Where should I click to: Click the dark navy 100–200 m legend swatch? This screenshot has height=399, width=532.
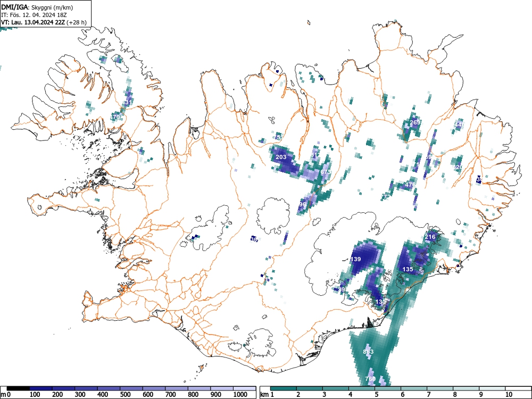pos(41,388)
